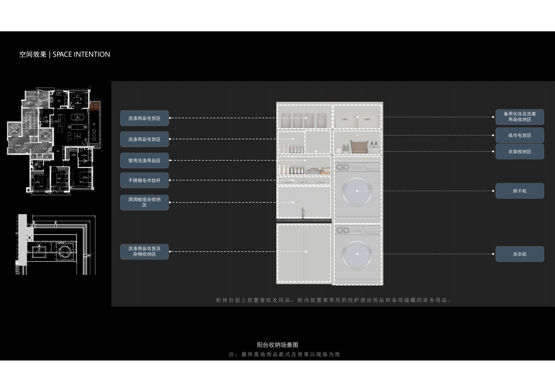Click the 洗涤用品屯货及杂物收纳区 label
The height and width of the screenshot is (392, 555).
click(144, 251)
